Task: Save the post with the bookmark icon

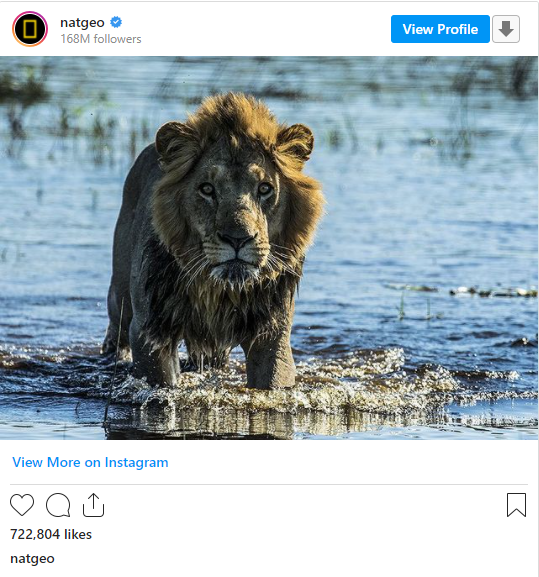Action: pyautogui.click(x=517, y=505)
